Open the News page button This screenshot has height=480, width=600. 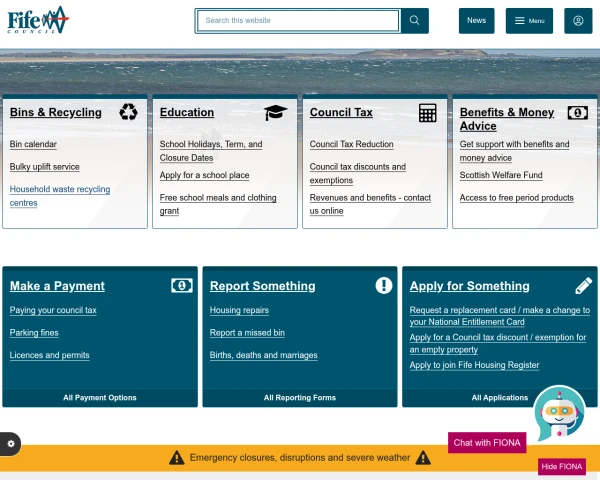476,21
